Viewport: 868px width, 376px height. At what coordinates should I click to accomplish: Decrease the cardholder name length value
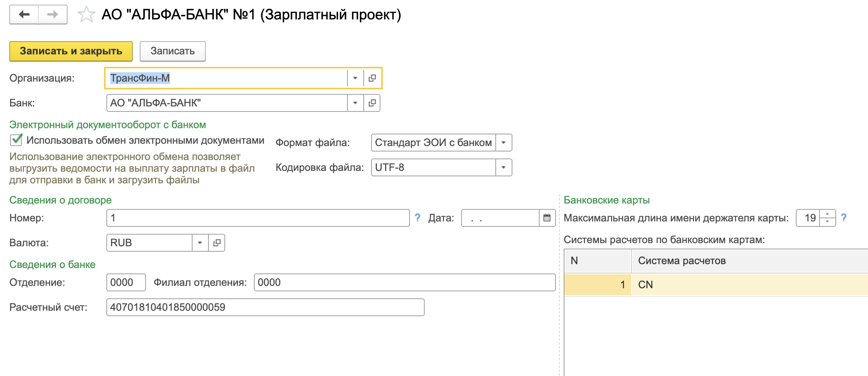pyautogui.click(x=828, y=222)
